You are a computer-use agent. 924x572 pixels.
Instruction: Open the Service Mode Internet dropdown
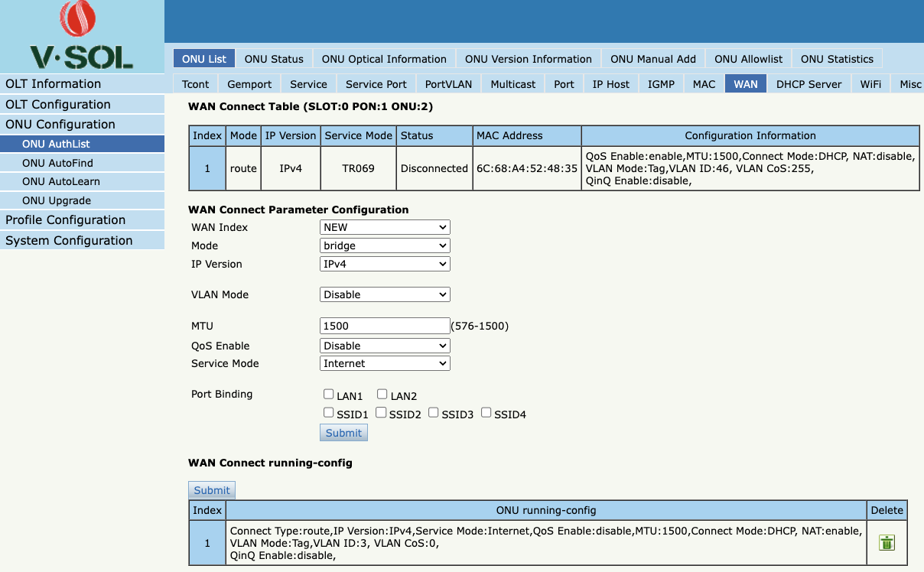click(x=385, y=363)
